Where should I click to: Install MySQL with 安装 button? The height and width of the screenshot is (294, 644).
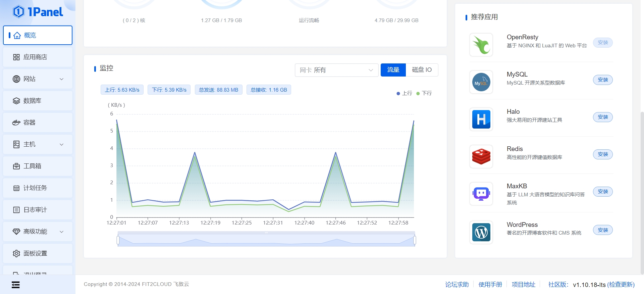pos(602,80)
